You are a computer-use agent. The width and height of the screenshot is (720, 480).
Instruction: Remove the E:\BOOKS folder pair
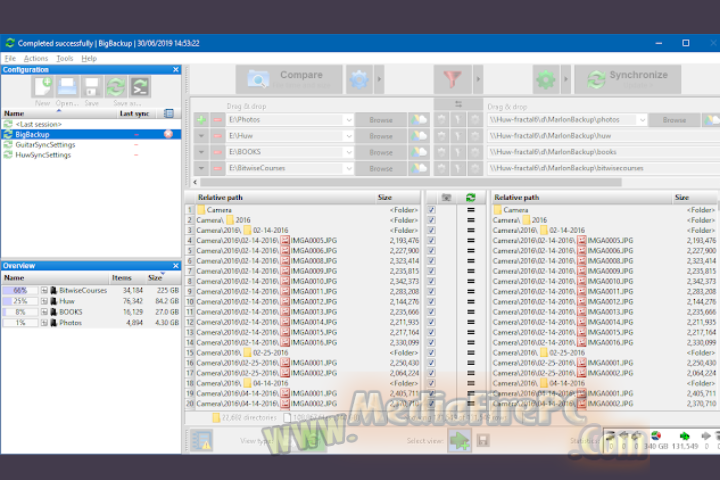click(x=217, y=152)
